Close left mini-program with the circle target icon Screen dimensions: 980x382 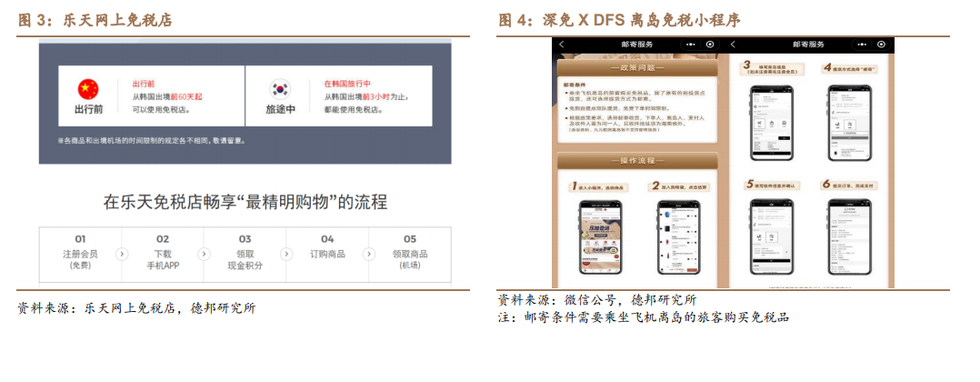pyautogui.click(x=710, y=45)
